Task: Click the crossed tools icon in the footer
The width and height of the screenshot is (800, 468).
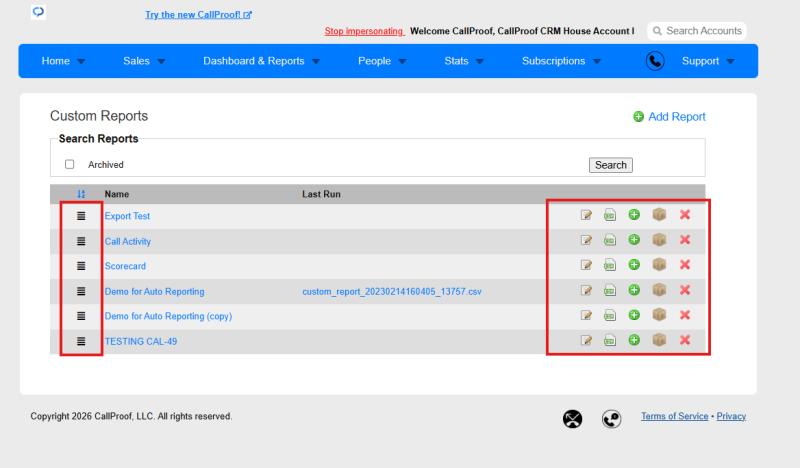Action: pyautogui.click(x=572, y=419)
